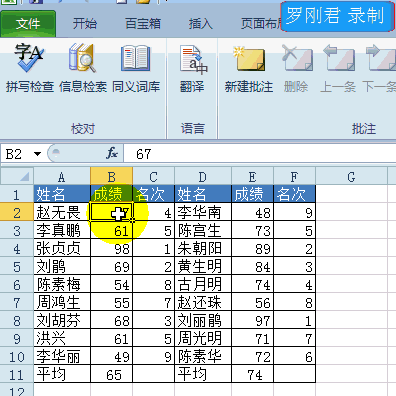Switch to the 百宝箱 ribbon tab

[143, 24]
